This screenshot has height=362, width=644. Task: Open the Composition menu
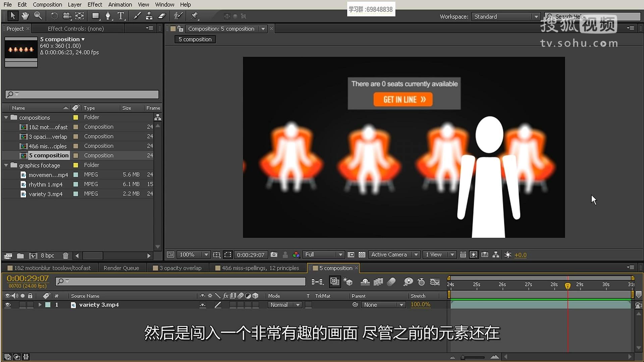(x=47, y=4)
